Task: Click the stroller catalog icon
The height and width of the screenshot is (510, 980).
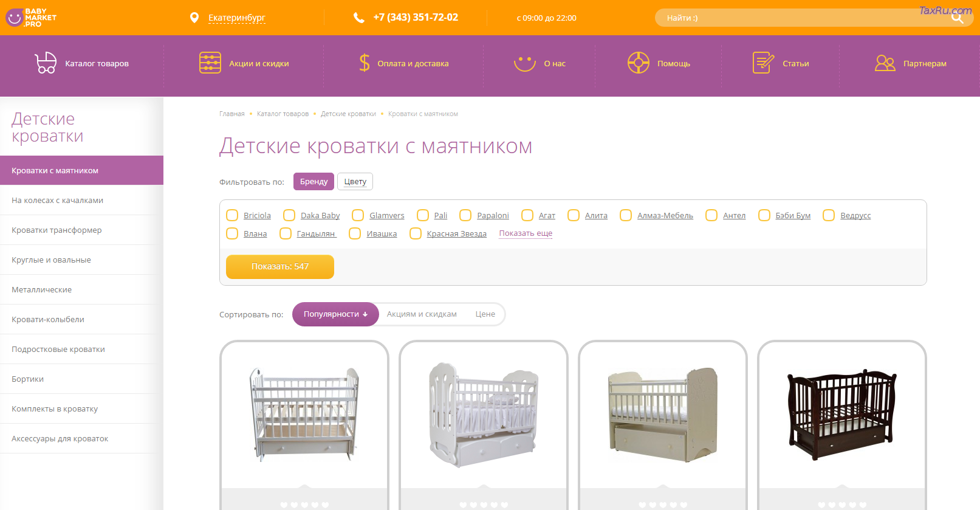Action: [46, 63]
